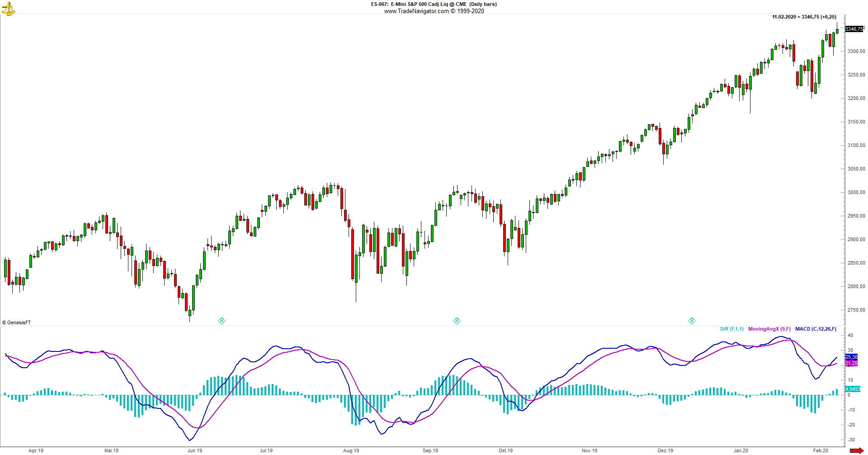Click the gold Trade Navigator logo icon

point(8,9)
